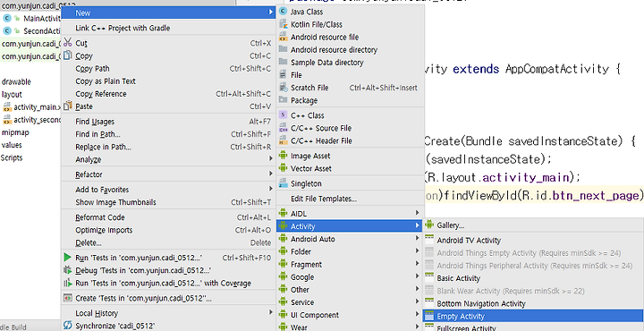The height and width of the screenshot is (331, 644).
Task: Click the File icon in New submenu
Action: click(283, 75)
